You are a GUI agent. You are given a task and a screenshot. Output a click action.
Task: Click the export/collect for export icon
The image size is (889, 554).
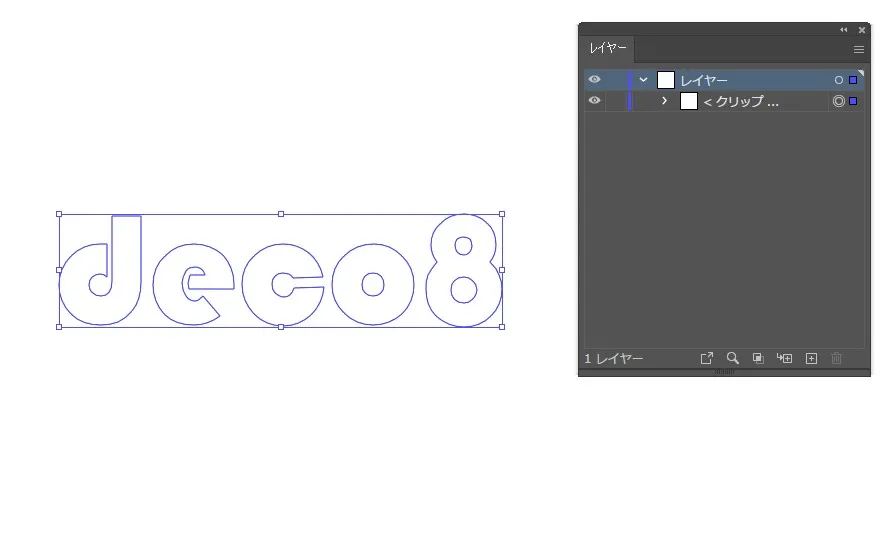pyautogui.click(x=706, y=358)
